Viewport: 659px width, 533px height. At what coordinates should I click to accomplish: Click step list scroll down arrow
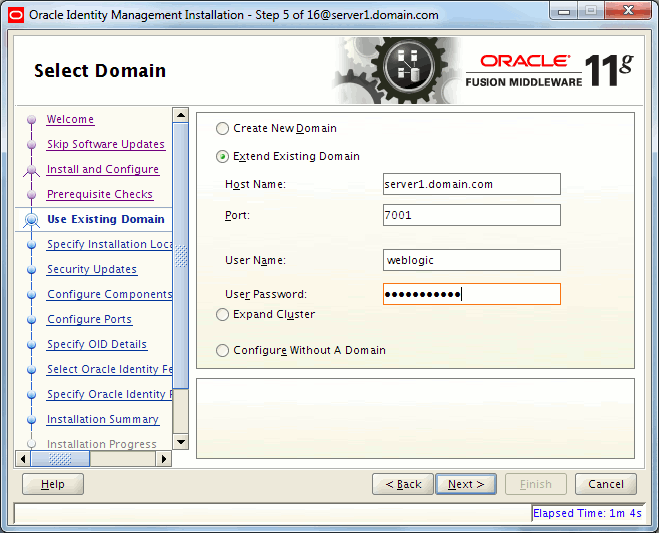181,442
